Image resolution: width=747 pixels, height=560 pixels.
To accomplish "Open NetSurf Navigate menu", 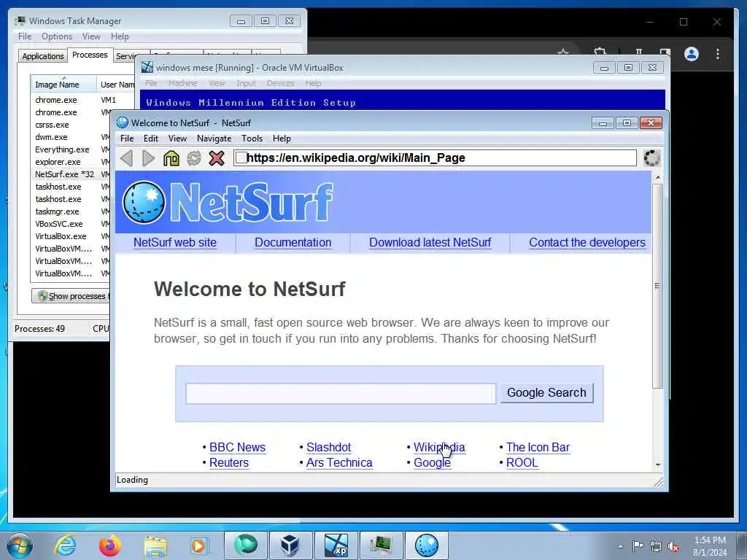I will pyautogui.click(x=214, y=138).
